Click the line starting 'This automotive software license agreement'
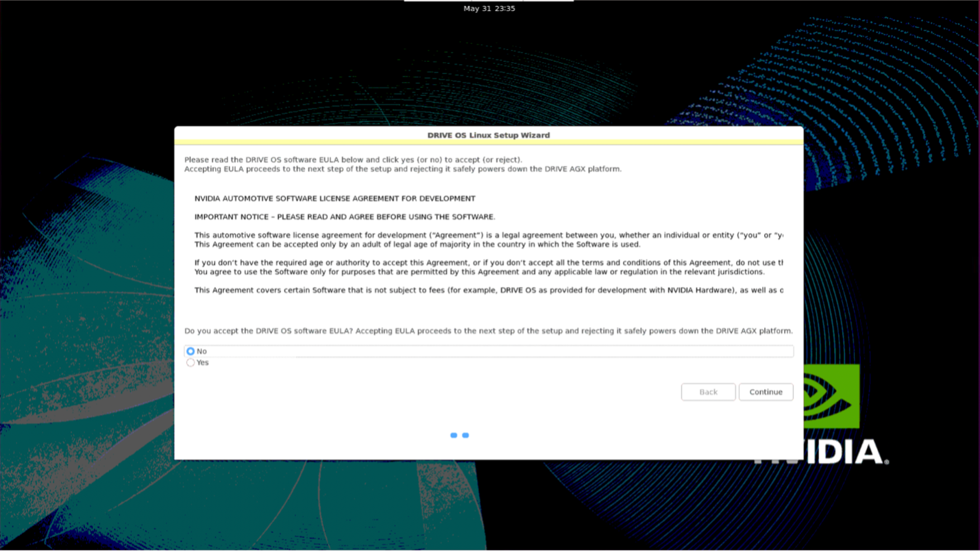 coord(488,236)
